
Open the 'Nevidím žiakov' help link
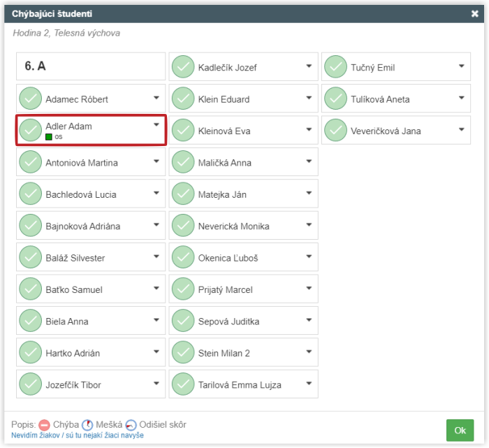(x=78, y=435)
